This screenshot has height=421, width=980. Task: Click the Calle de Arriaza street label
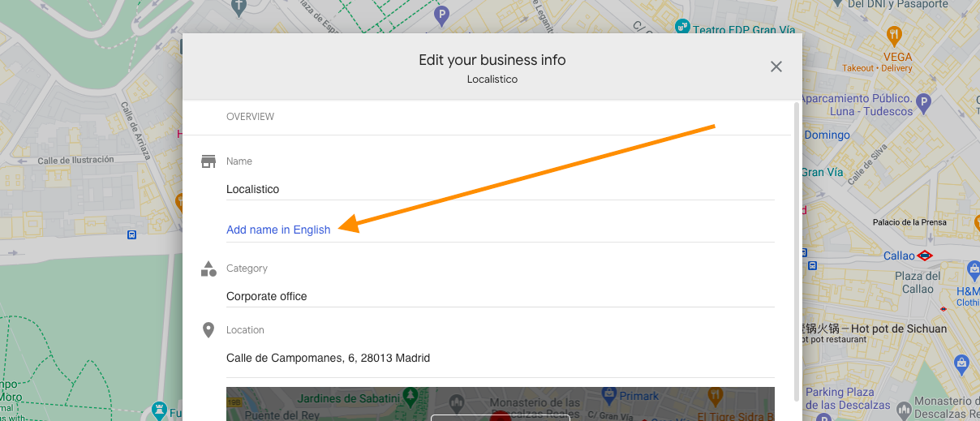click(135, 130)
